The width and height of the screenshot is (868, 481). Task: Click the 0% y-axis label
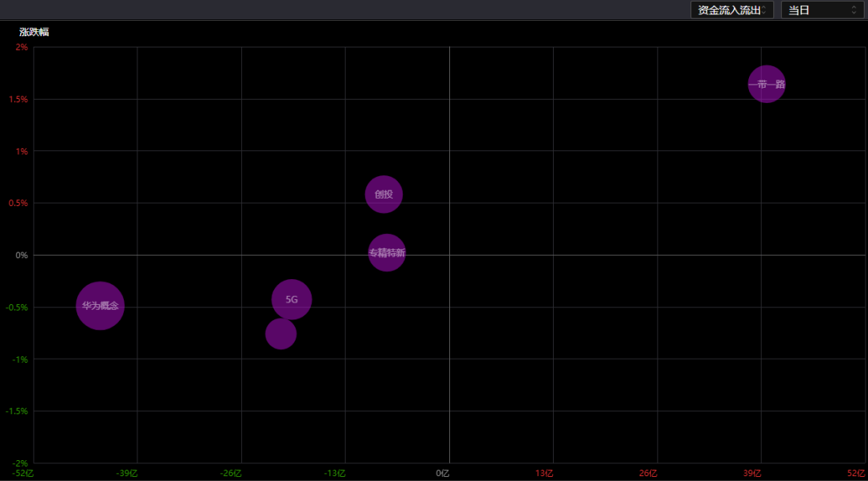[x=21, y=255]
